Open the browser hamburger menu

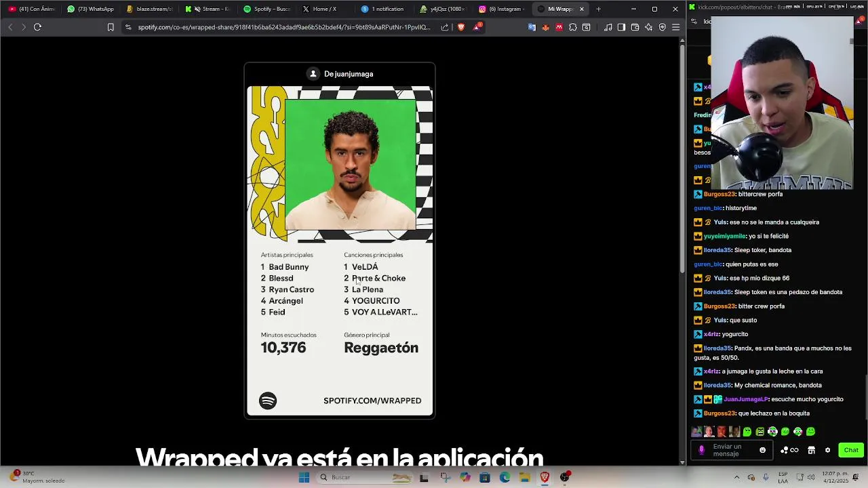click(x=676, y=27)
